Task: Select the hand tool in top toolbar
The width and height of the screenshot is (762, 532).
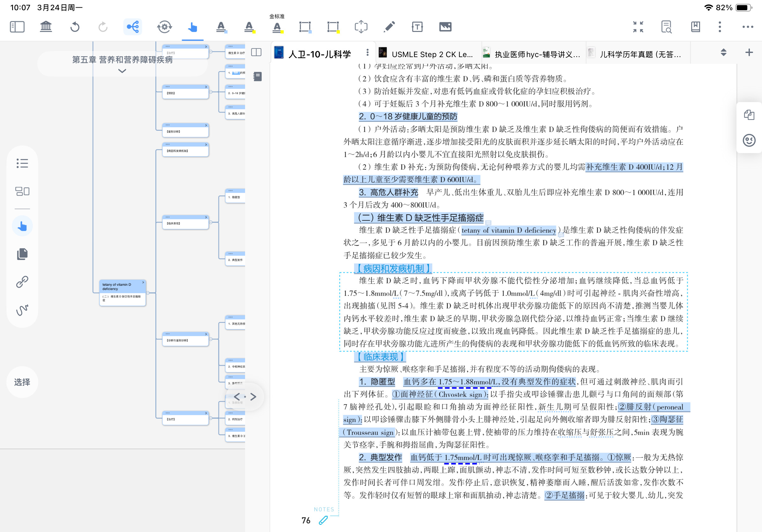Action: pyautogui.click(x=192, y=27)
